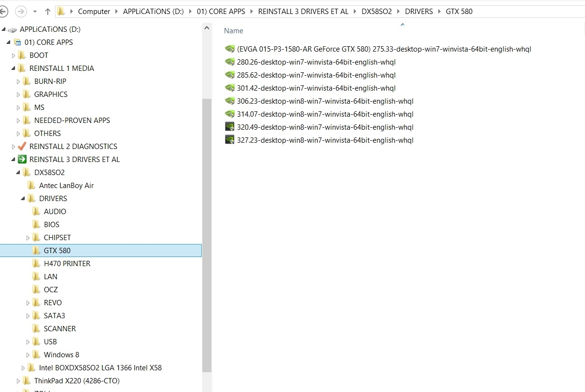Collapse the DX58SO2 folder node

[18, 173]
